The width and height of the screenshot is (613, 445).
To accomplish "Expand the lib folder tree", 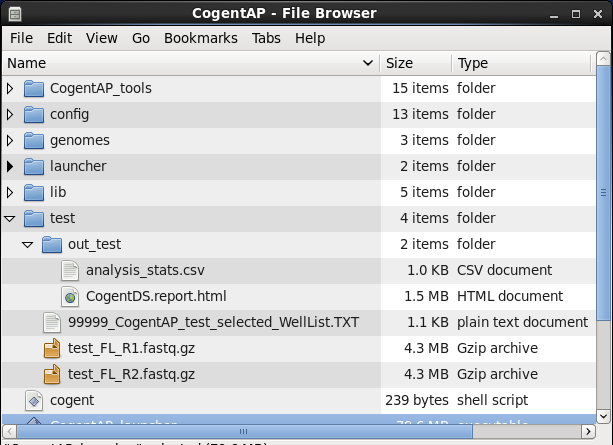I will point(10,193).
